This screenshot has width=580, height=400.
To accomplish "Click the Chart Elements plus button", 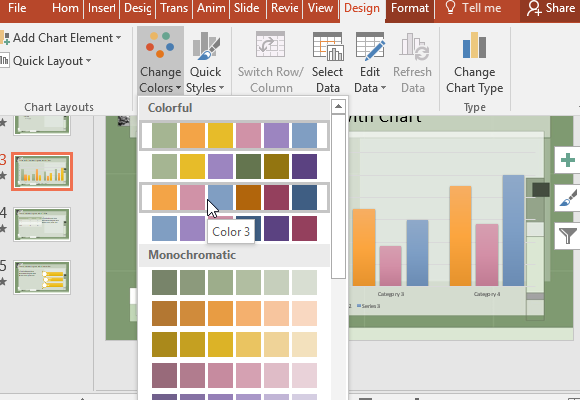I will (x=568, y=160).
